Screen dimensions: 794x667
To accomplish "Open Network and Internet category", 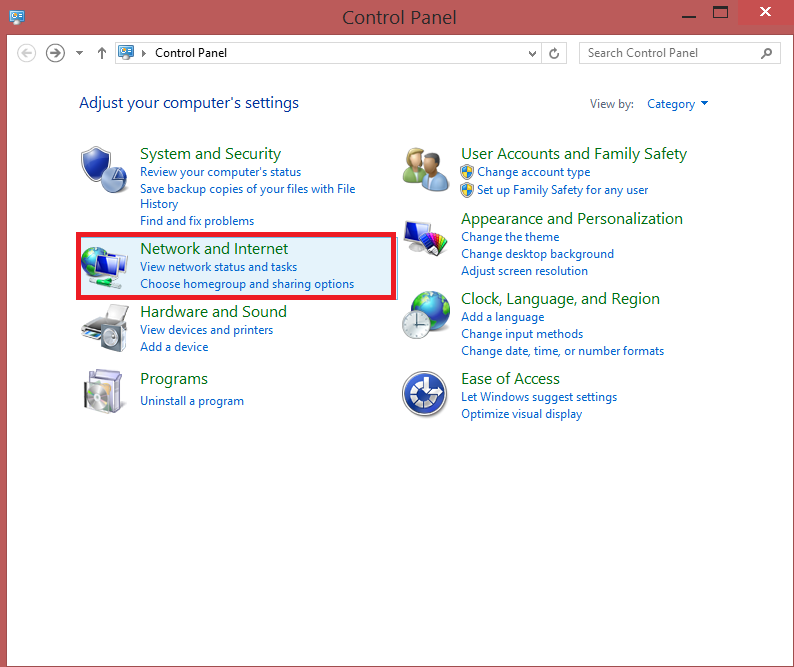I will pyautogui.click(x=214, y=249).
